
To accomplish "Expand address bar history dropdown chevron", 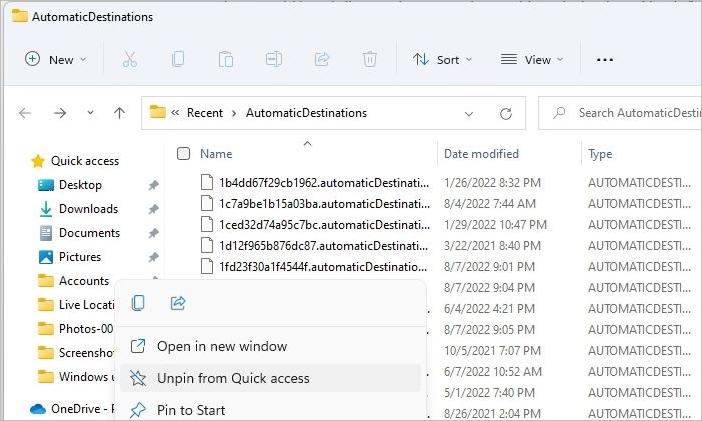I will click(x=469, y=113).
